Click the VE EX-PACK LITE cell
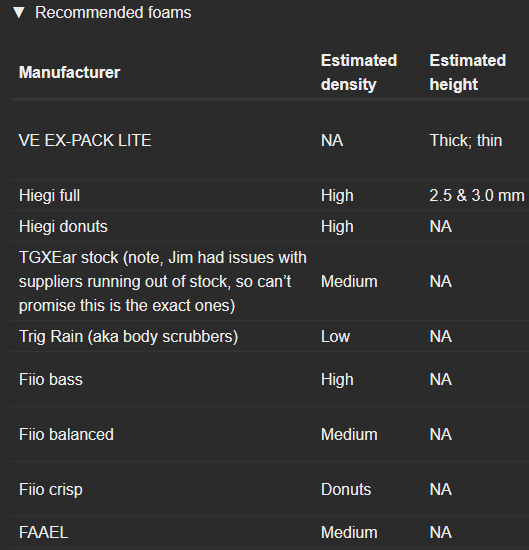Viewport: 529px width, 550px height. tap(85, 141)
